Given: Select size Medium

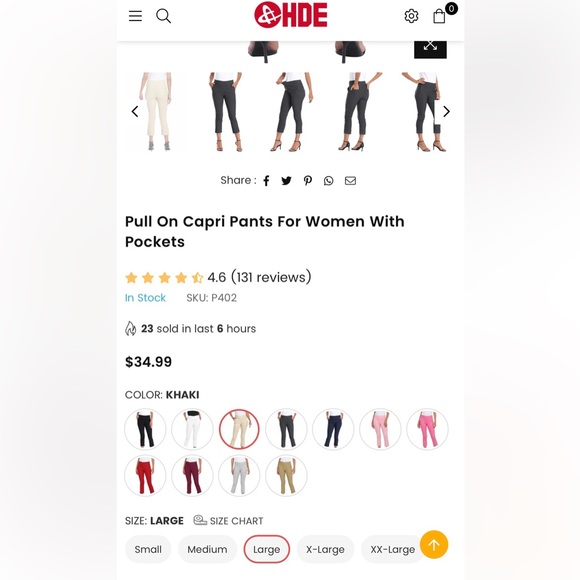Looking at the screenshot, I should pos(207,549).
